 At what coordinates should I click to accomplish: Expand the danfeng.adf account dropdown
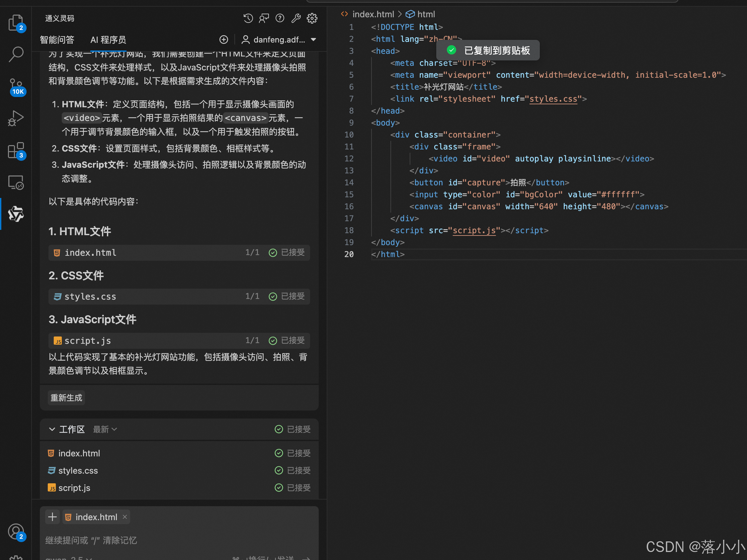coord(279,40)
